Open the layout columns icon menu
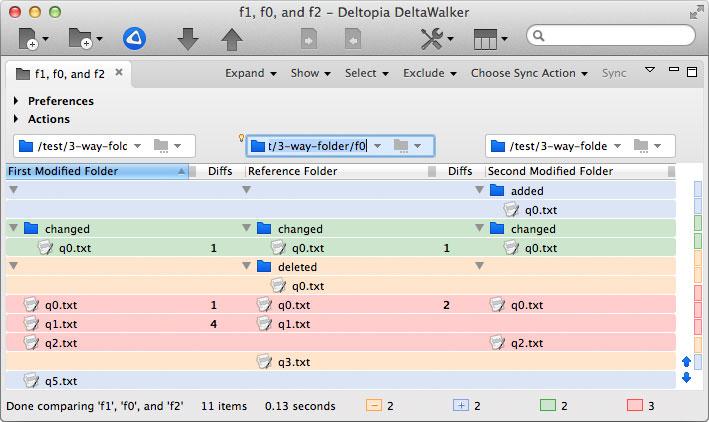709x422 pixels. [x=490, y=39]
